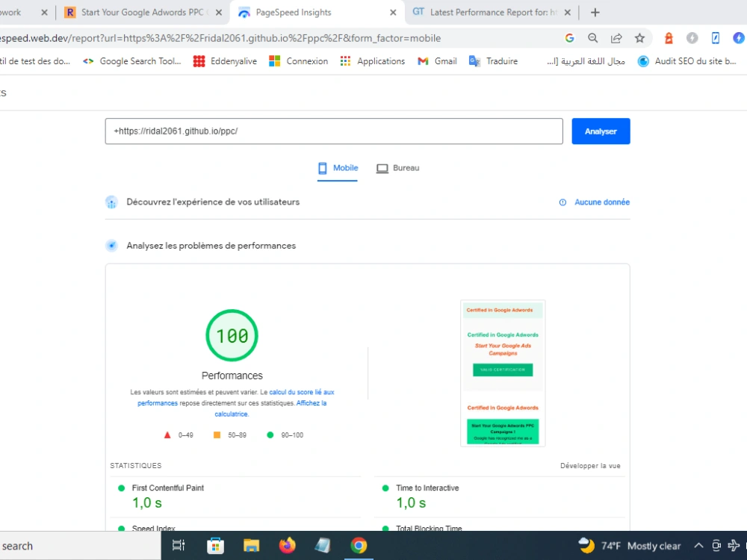Open the Audit SEO du site bookmark
The image size is (747, 560).
click(x=687, y=61)
